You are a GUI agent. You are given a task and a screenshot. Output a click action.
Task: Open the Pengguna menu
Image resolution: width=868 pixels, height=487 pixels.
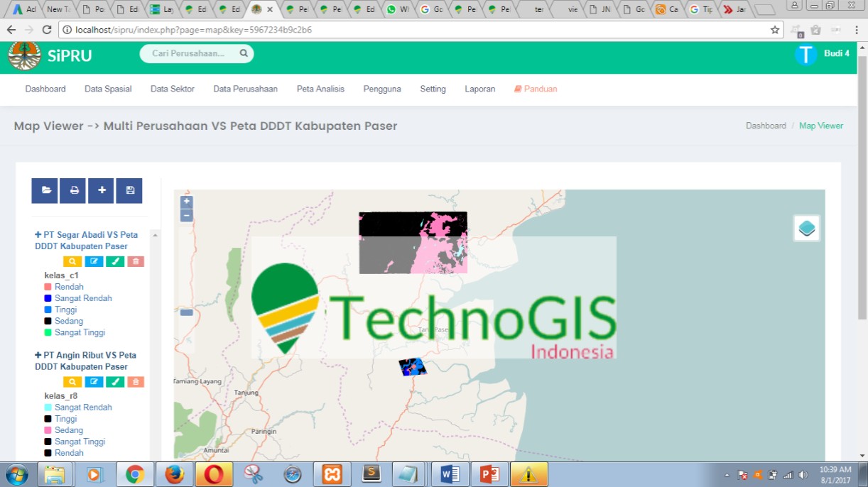tap(382, 89)
